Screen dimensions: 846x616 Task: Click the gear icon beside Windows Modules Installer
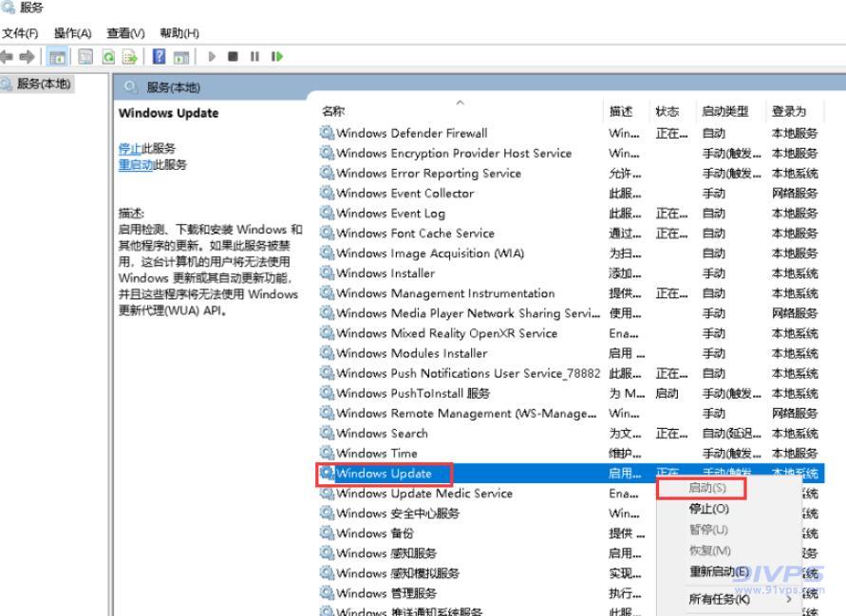pyautogui.click(x=327, y=353)
